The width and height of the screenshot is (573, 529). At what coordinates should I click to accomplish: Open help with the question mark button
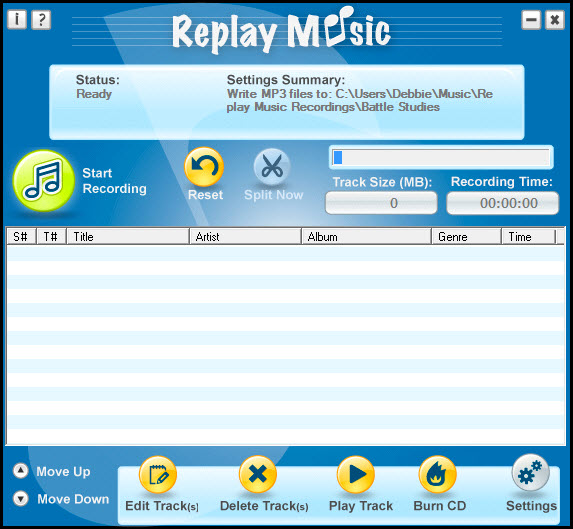point(41,19)
